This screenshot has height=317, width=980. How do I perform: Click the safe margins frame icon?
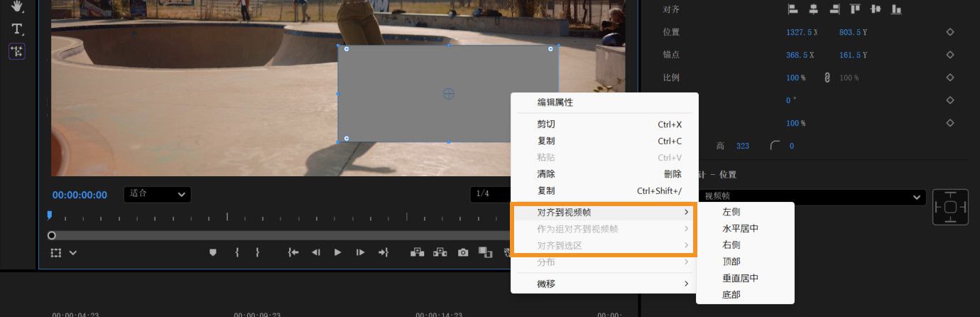[57, 252]
